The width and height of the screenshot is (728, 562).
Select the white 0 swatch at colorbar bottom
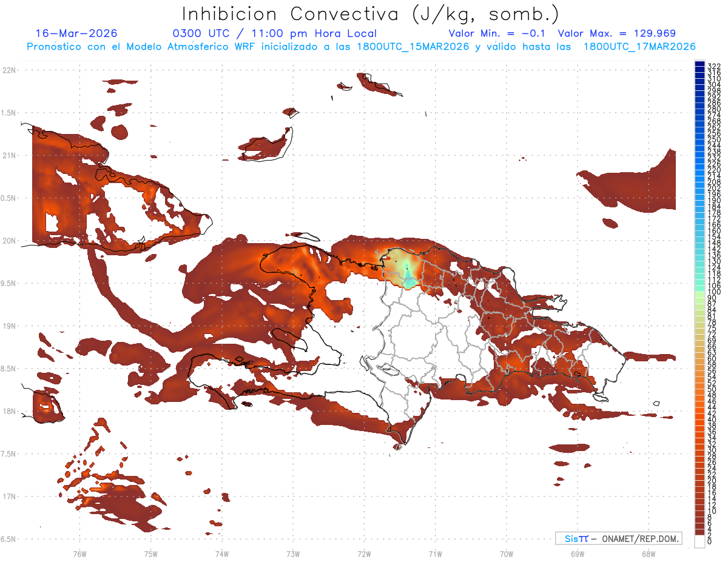pos(699,541)
